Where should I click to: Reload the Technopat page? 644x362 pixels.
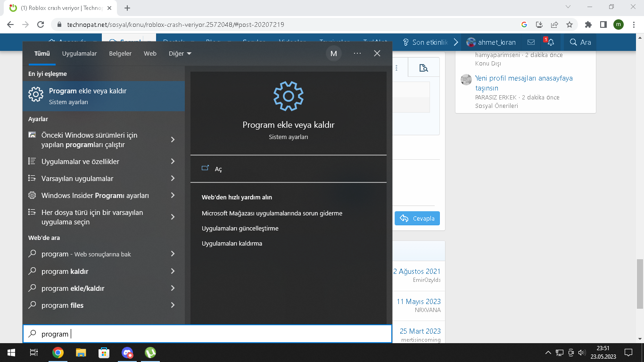pos(41,25)
